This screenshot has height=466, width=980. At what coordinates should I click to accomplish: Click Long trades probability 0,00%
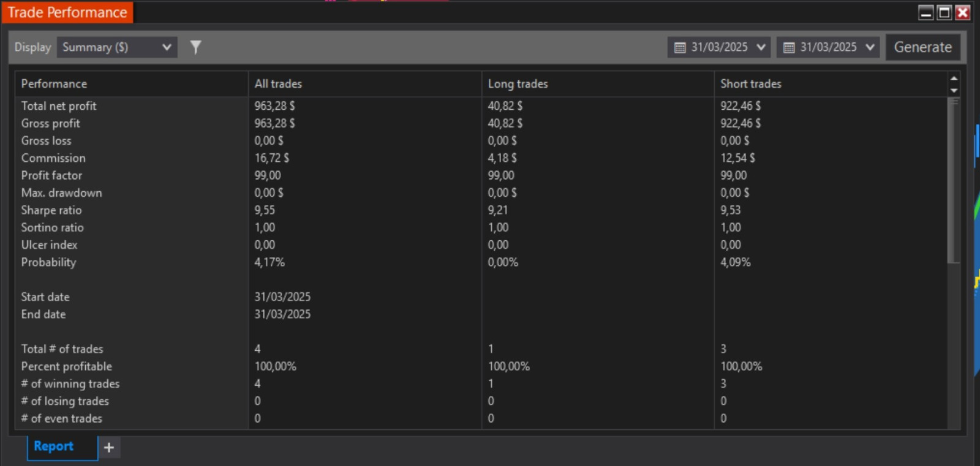pos(503,262)
